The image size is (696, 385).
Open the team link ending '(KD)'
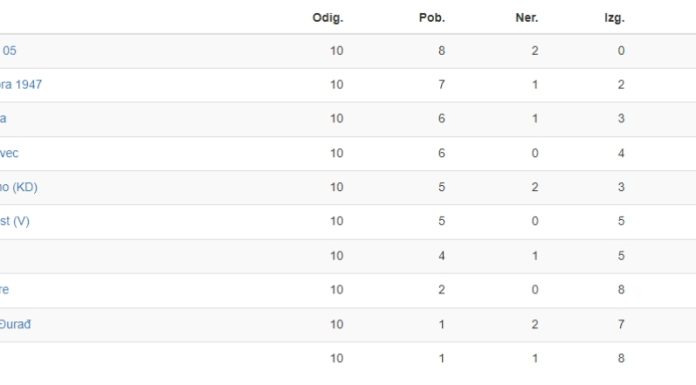[x=19, y=187]
